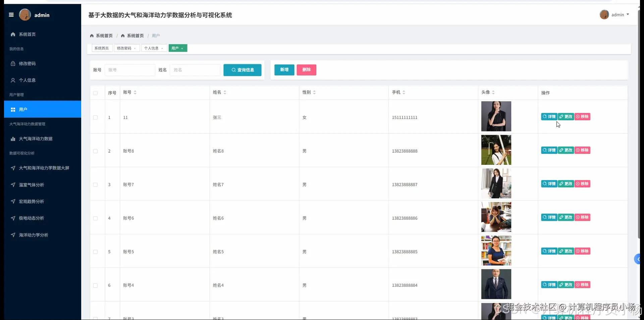Viewport: 644px width, 320px height.
Task: Sort by the 姓名 column arrows
Action: (225, 92)
